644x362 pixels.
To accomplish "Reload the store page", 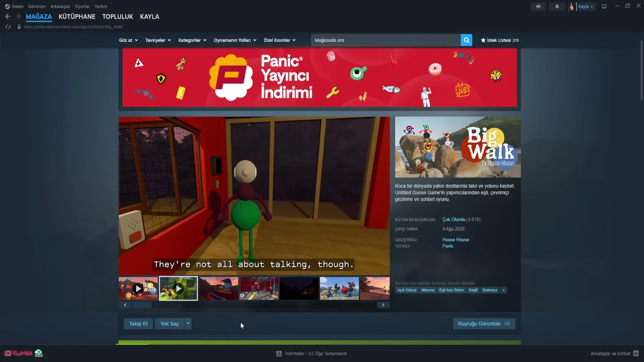I will pos(8,27).
